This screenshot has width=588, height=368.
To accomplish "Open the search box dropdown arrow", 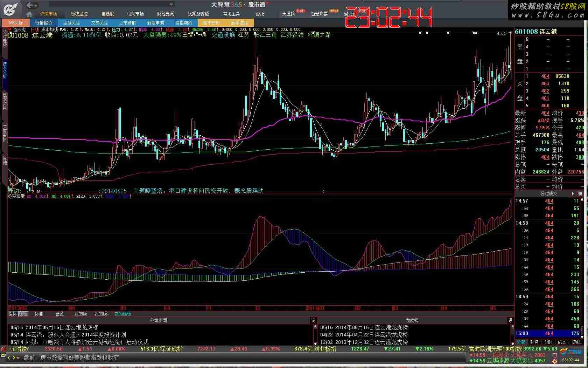I will tap(171, 5).
